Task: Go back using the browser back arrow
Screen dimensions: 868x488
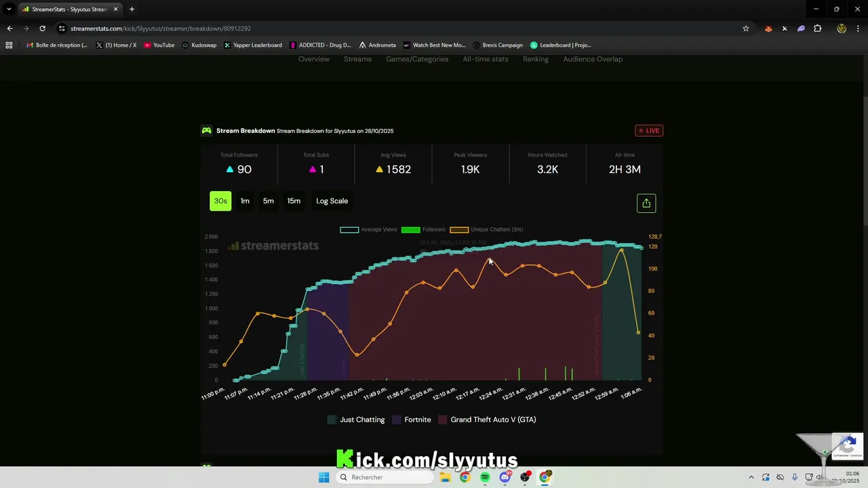Action: coord(9,28)
